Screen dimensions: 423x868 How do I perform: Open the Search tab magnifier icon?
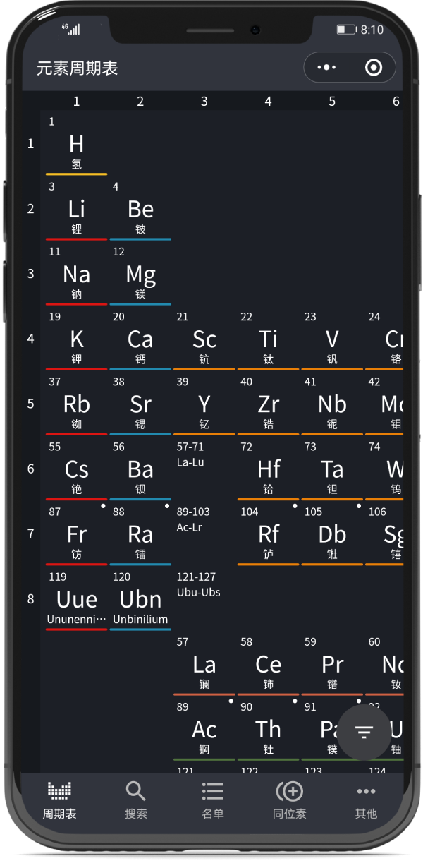click(135, 791)
